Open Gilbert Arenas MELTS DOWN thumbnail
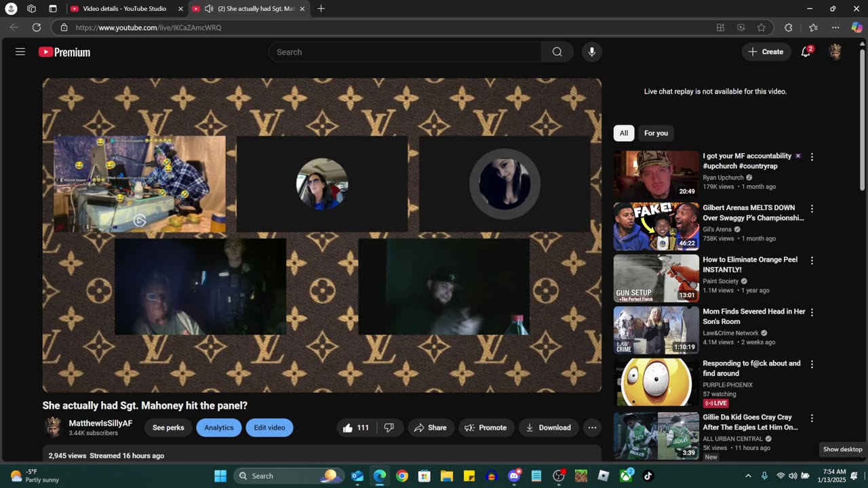The height and width of the screenshot is (488, 868). pyautogui.click(x=656, y=226)
